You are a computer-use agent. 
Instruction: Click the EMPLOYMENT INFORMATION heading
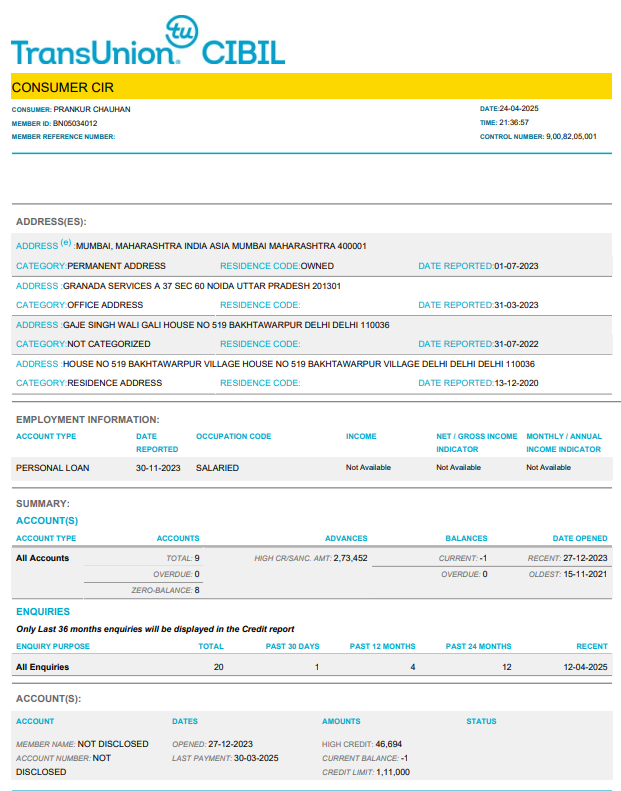pyautogui.click(x=88, y=420)
